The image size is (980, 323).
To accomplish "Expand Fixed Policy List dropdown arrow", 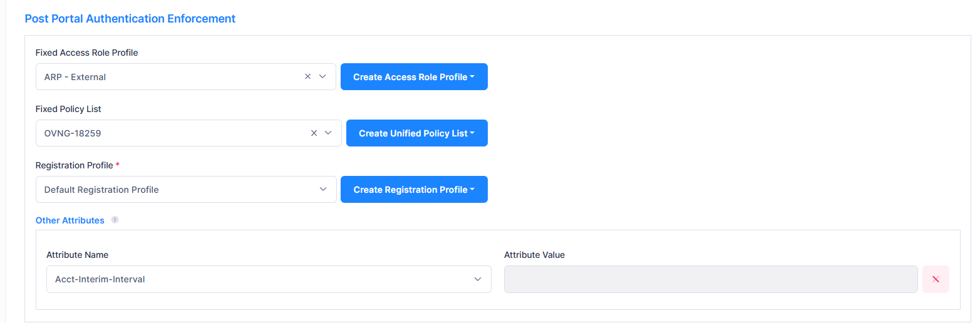I will coord(328,133).
